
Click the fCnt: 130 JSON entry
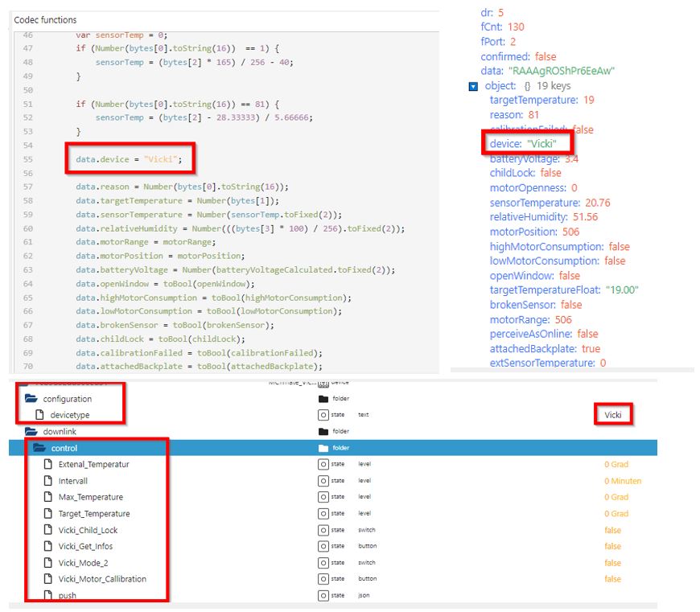coord(502,27)
